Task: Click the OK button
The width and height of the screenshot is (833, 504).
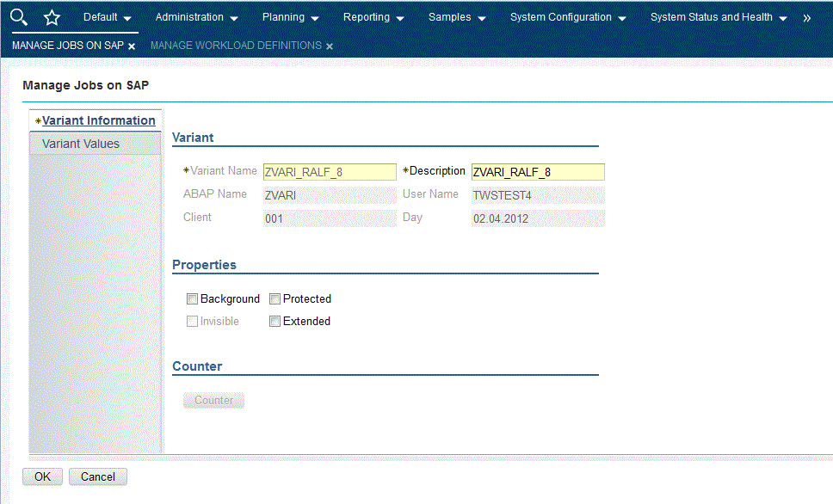Action: point(41,476)
